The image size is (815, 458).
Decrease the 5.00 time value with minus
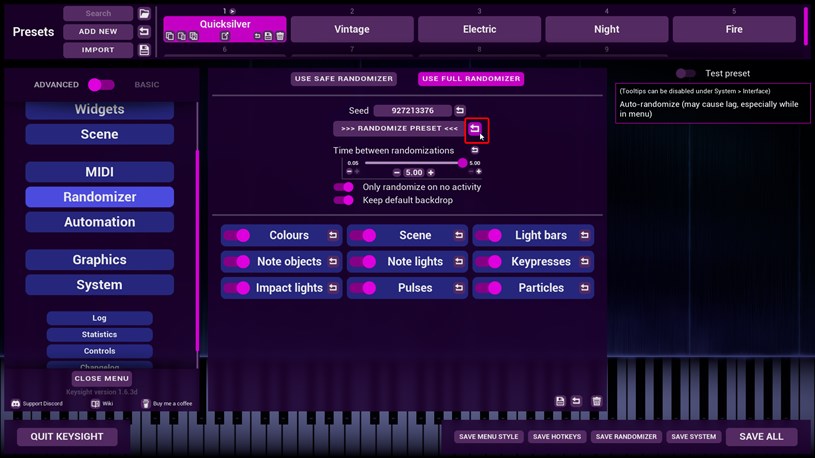[397, 173]
